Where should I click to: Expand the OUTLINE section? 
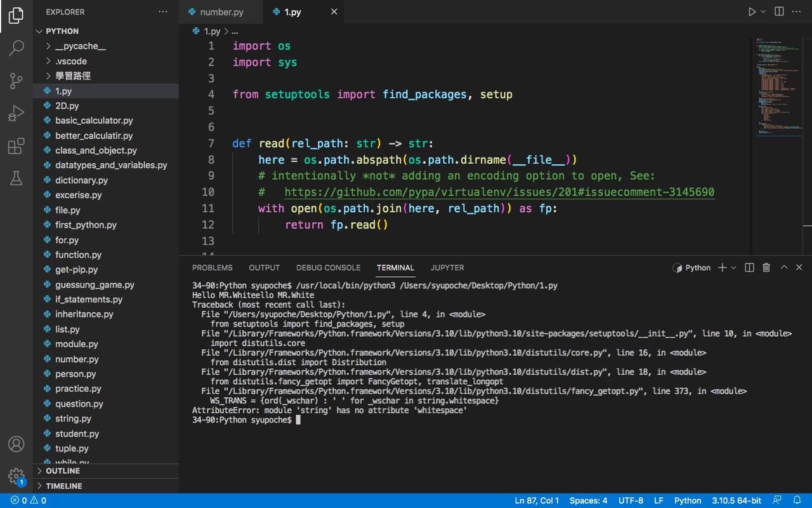coord(63,471)
